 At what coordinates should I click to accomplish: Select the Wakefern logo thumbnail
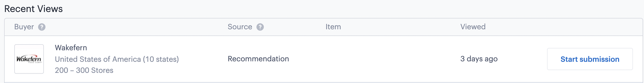[x=29, y=59]
